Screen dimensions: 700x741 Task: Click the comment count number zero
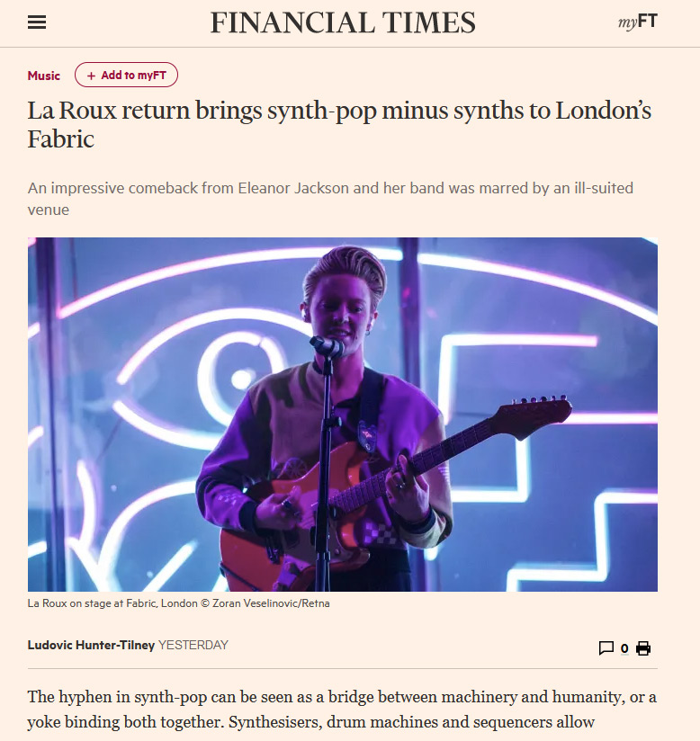pos(624,648)
